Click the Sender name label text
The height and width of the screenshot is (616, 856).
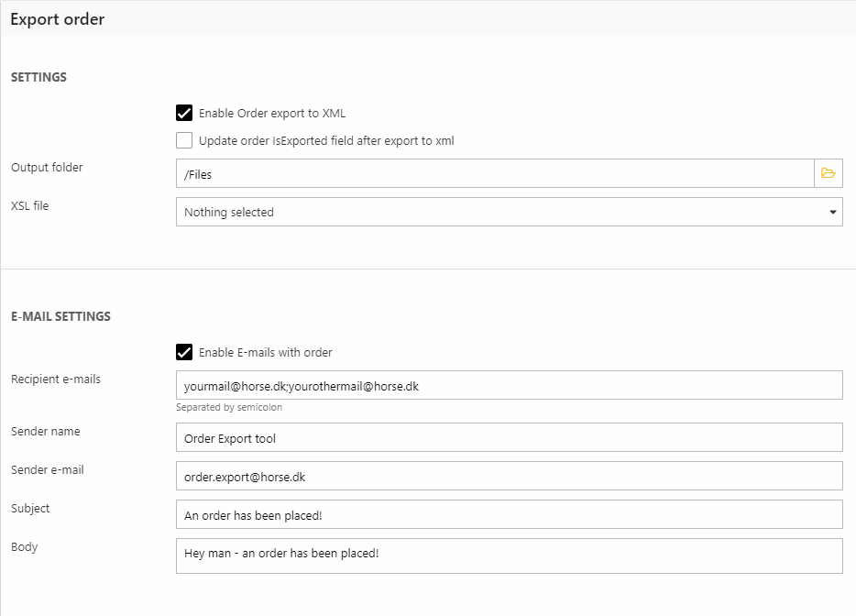pyautogui.click(x=46, y=432)
